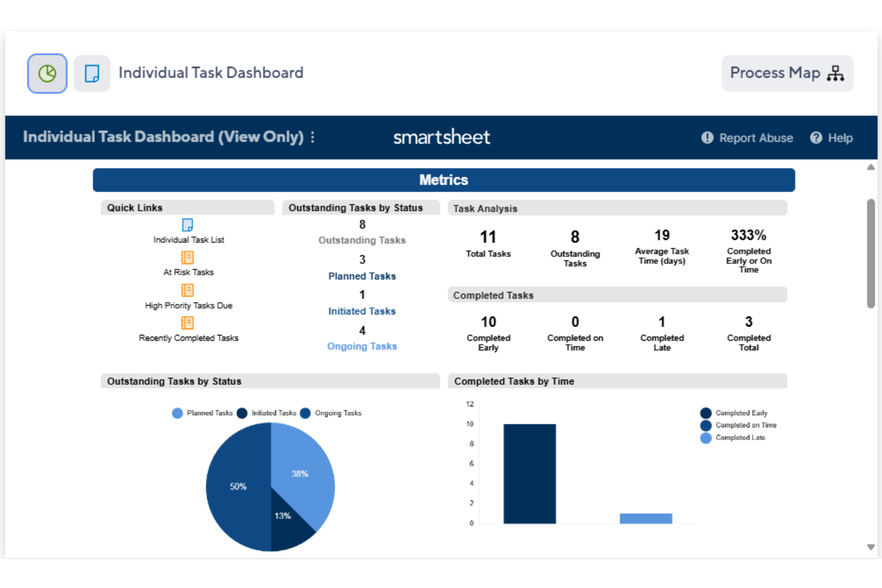Open the Initiated Tasks link
This screenshot has width=882, height=588.
point(362,310)
